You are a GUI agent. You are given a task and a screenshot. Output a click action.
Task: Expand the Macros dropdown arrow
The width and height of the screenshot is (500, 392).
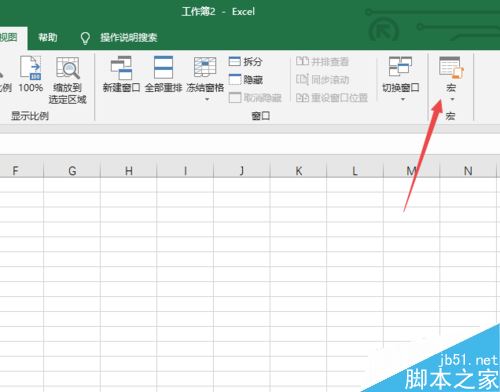pyautogui.click(x=452, y=99)
